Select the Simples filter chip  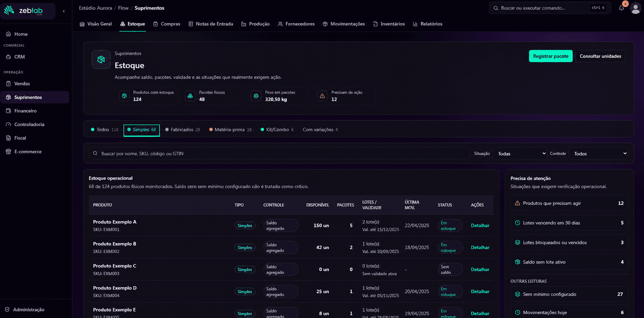142,130
